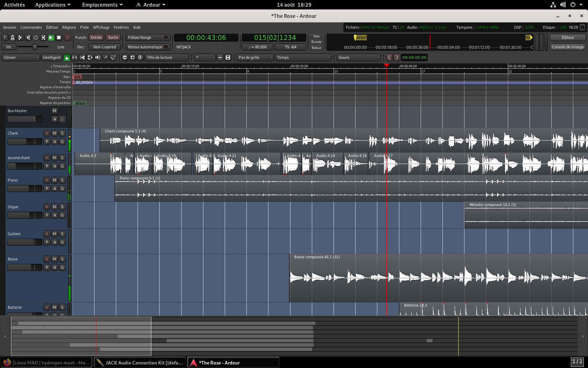Toggle the loop playback icon

[35, 38]
